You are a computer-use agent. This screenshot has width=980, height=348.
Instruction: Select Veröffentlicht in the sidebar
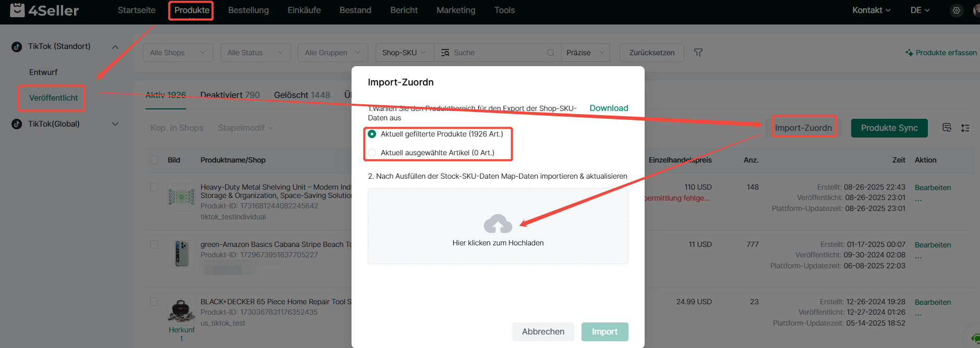tap(53, 98)
